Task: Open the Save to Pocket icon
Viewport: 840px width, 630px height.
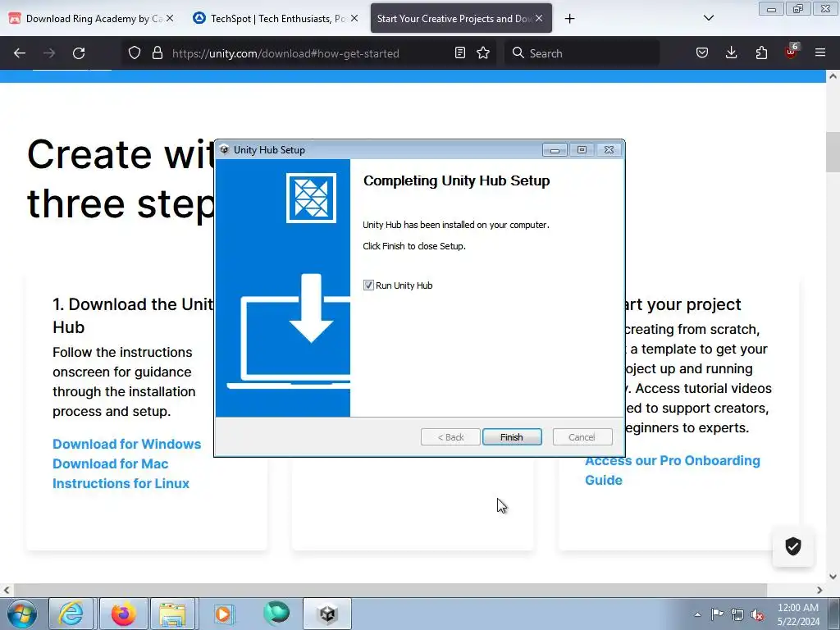Action: click(702, 52)
